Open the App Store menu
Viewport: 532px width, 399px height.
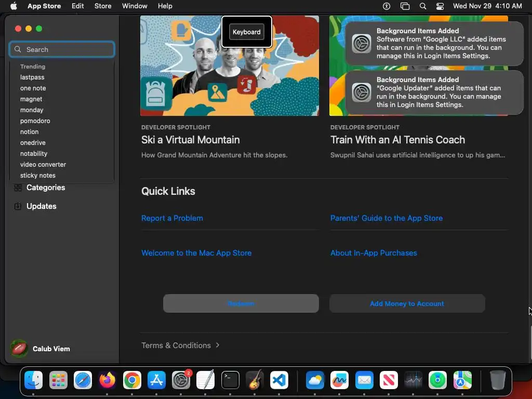point(44,6)
